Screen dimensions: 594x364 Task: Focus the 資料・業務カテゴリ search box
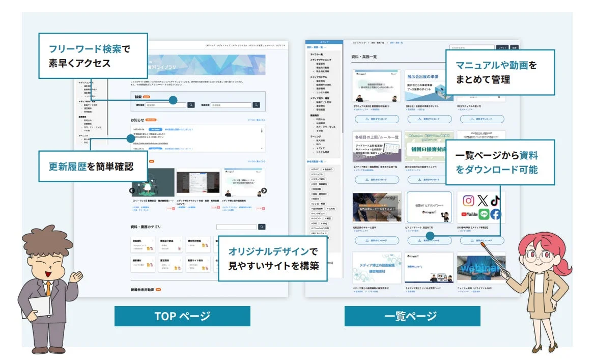(237, 227)
